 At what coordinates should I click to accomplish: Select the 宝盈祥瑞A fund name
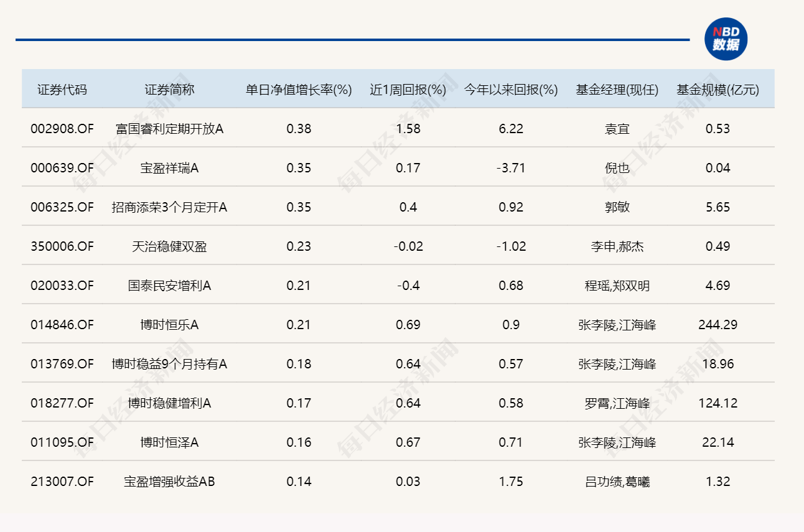coord(169,168)
